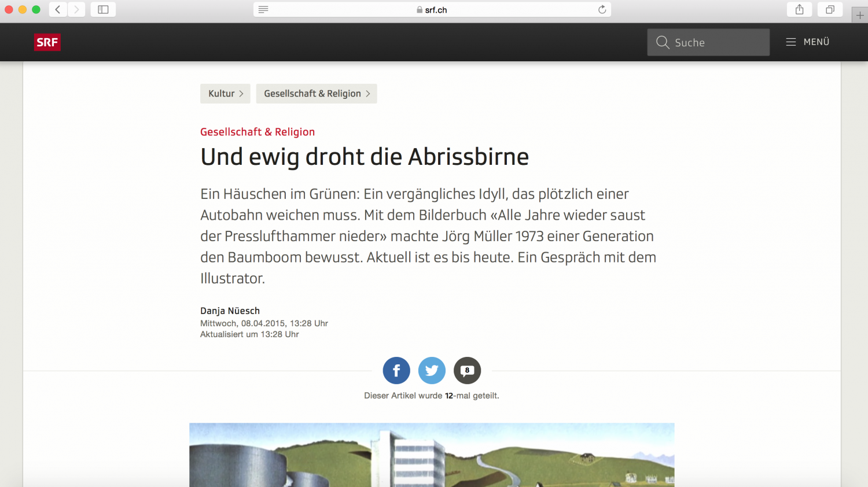The height and width of the screenshot is (487, 868).
Task: Open the Kultur breadcrumb
Action: 225,94
